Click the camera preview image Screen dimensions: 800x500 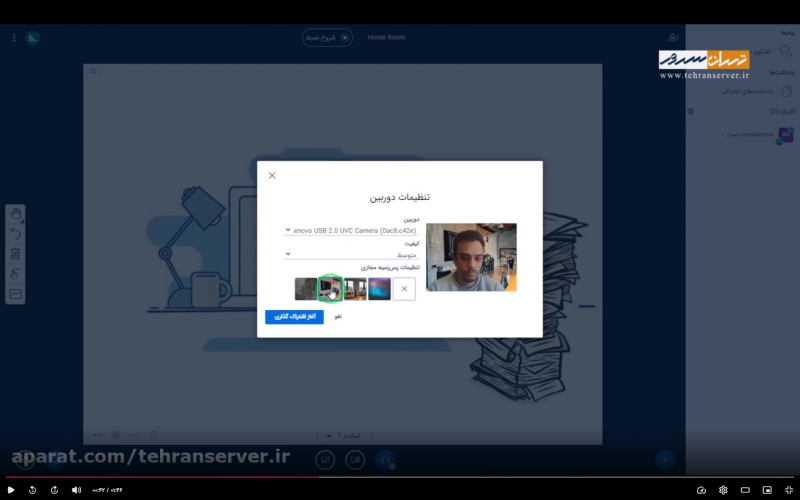(471, 257)
